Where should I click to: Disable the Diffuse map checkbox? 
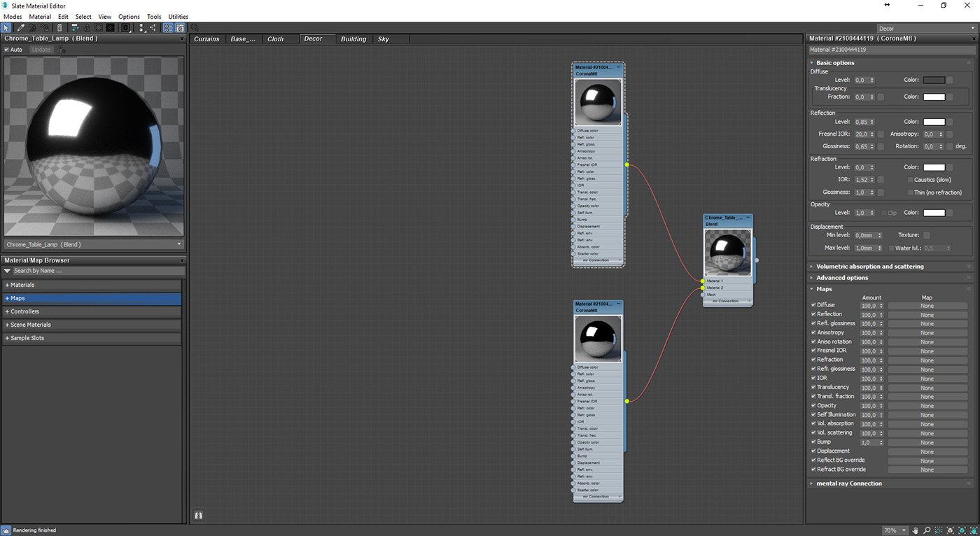(813, 305)
